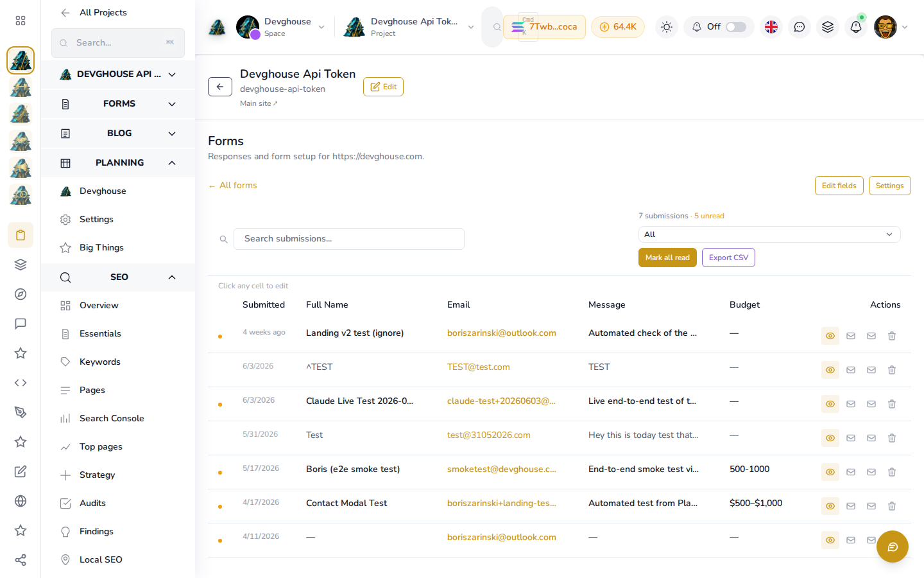
Task: Click the code brackets icon in rail
Action: 21,383
